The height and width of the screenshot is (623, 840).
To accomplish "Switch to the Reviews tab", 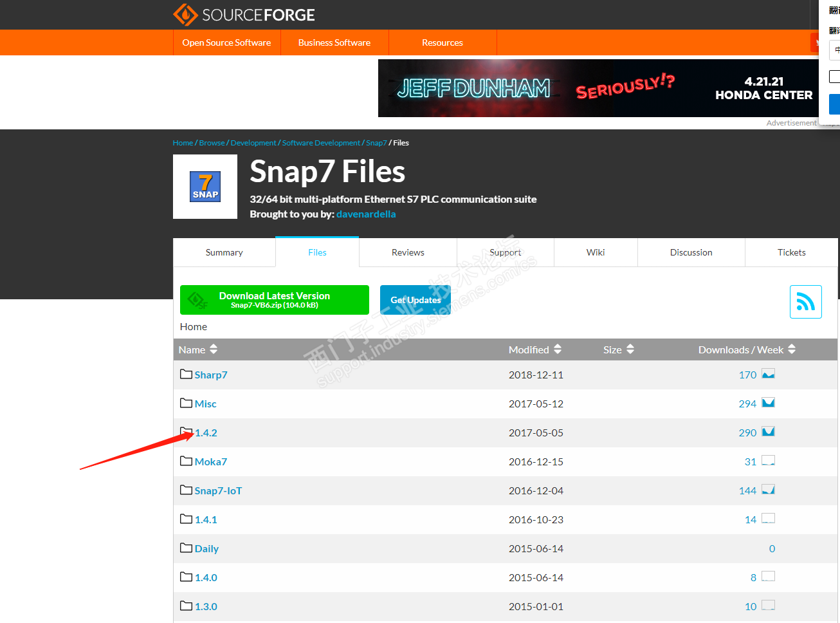I will 408,252.
